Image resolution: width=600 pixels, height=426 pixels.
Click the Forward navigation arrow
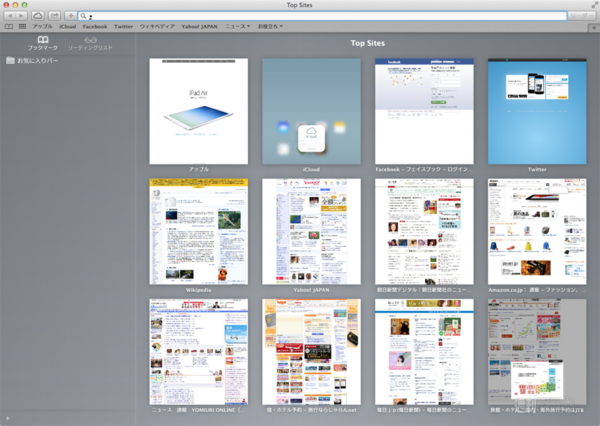click(22, 16)
